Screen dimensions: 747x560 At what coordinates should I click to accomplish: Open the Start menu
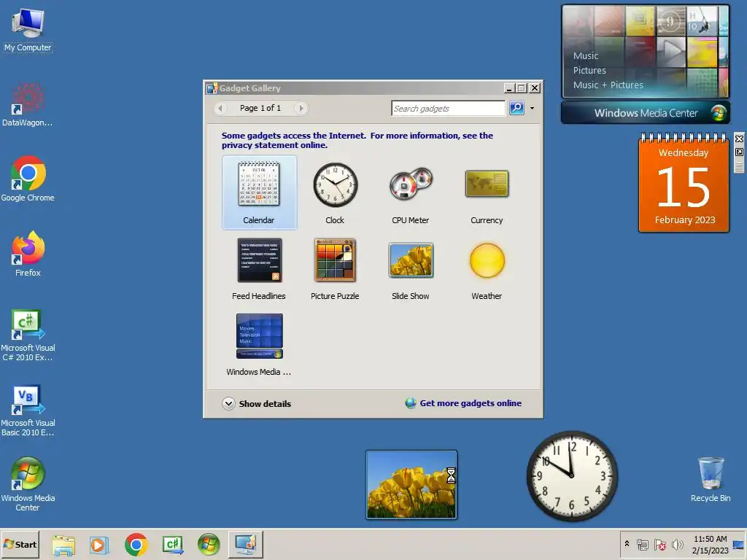20,544
